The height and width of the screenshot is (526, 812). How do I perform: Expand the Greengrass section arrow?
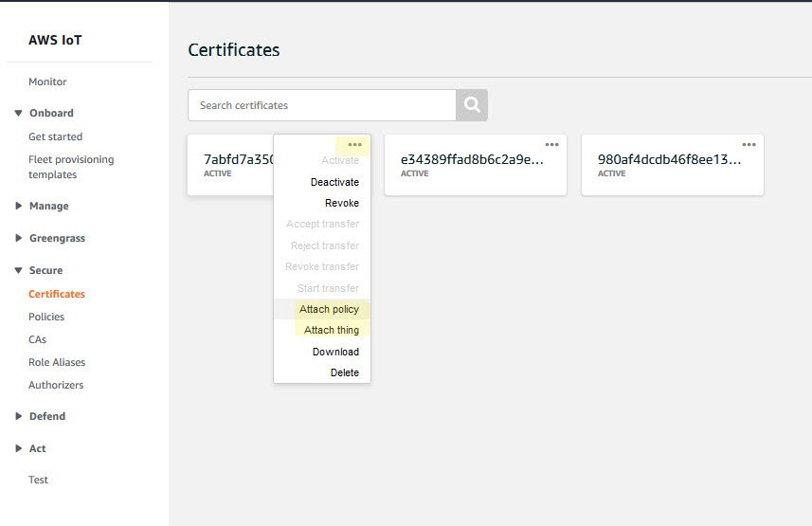point(18,238)
